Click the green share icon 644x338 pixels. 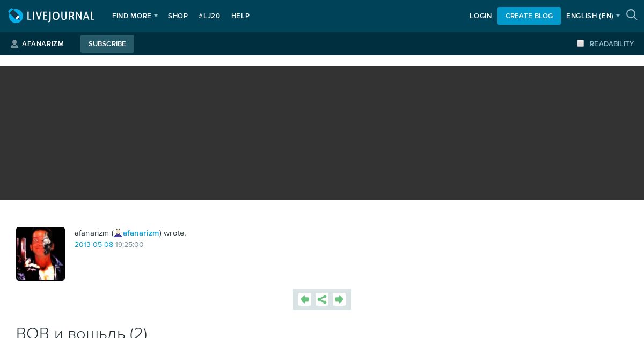[322, 299]
